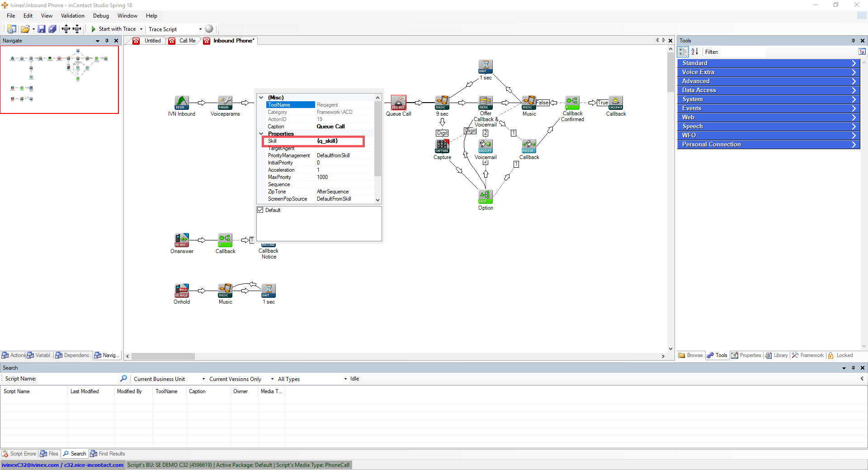Click the Open folder toolbar icon
Screen dimensions: 868x470
pos(25,29)
